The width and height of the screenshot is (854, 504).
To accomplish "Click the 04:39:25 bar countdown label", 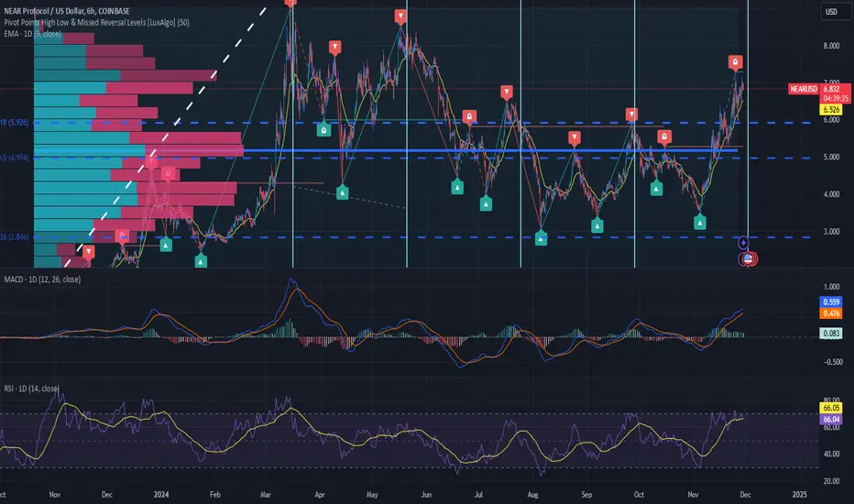I will pos(836,99).
